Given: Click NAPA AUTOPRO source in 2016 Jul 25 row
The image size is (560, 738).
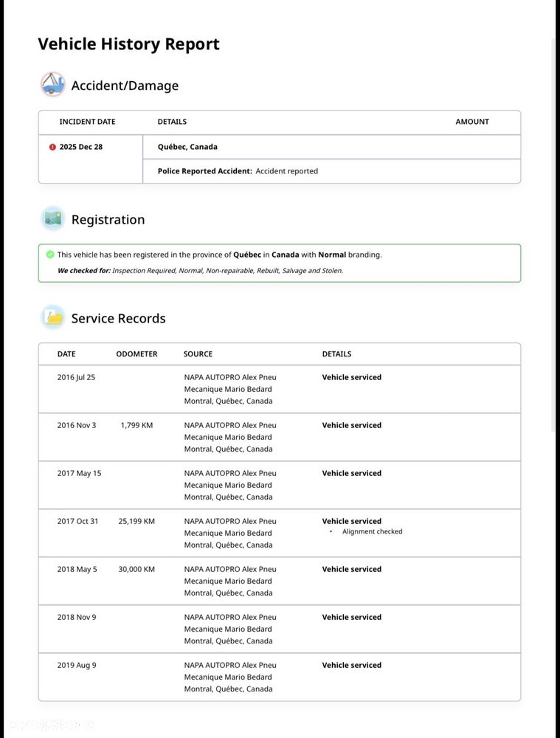Looking at the screenshot, I should 230,377.
